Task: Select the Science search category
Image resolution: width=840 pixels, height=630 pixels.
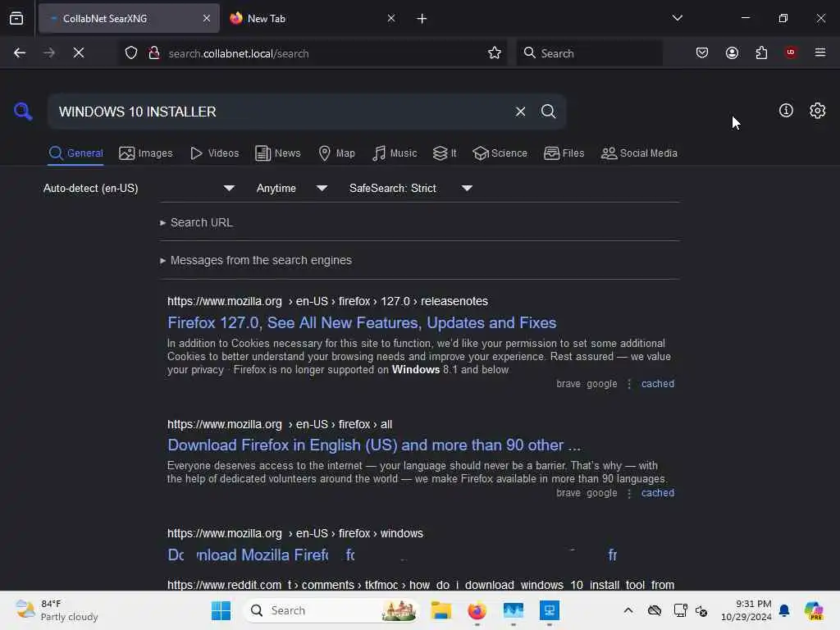Action: click(x=500, y=153)
